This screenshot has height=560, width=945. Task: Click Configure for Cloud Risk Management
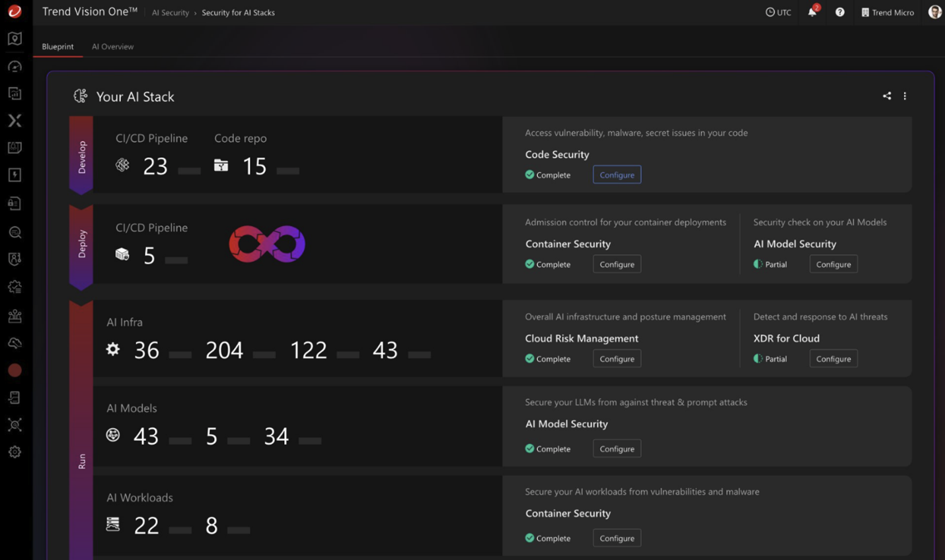point(617,359)
